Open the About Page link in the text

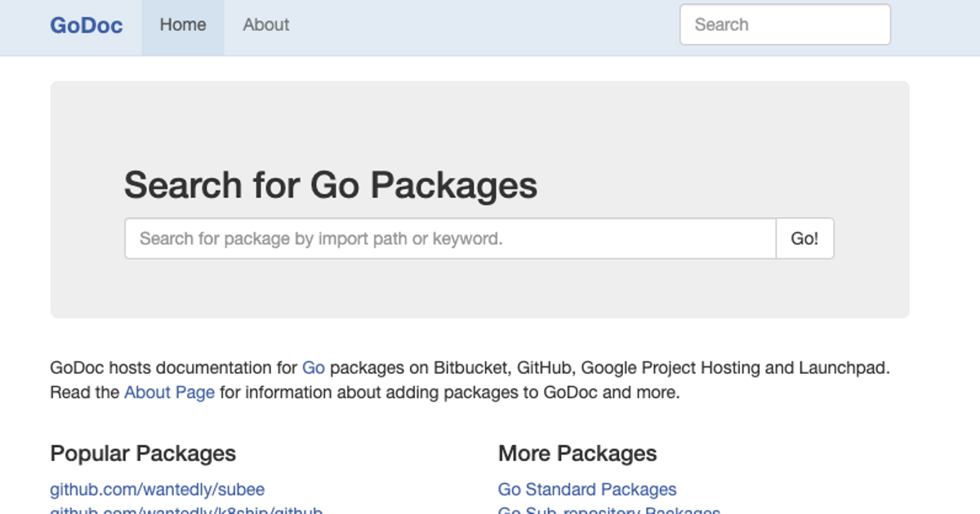click(167, 392)
